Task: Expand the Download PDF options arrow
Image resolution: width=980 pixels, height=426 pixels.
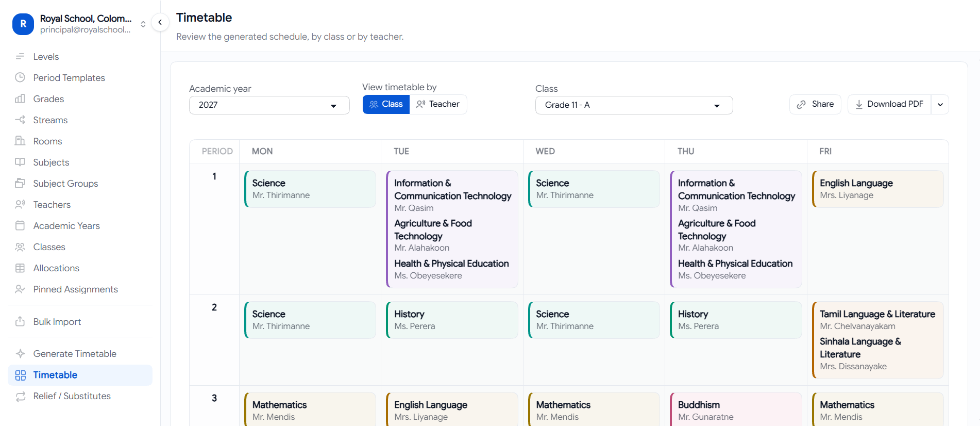Action: pyautogui.click(x=940, y=104)
